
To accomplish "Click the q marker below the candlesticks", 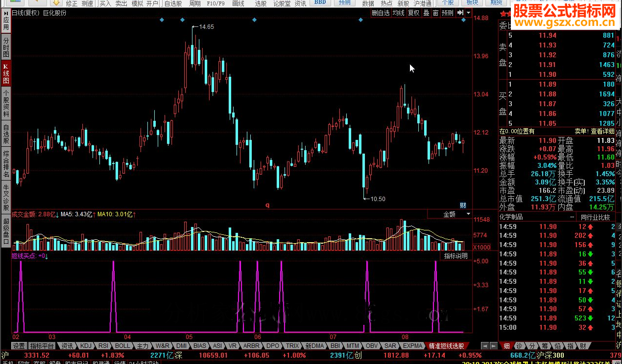I will pos(267,205).
